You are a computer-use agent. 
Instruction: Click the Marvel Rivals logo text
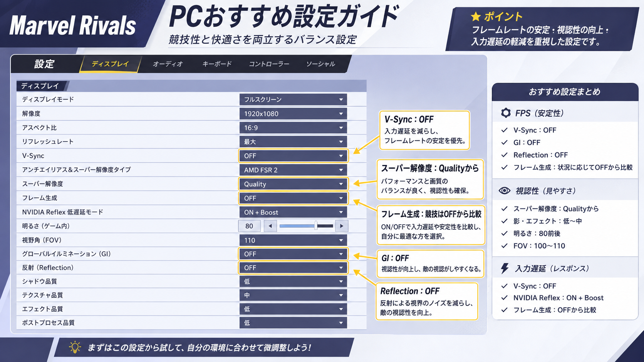pyautogui.click(x=73, y=25)
